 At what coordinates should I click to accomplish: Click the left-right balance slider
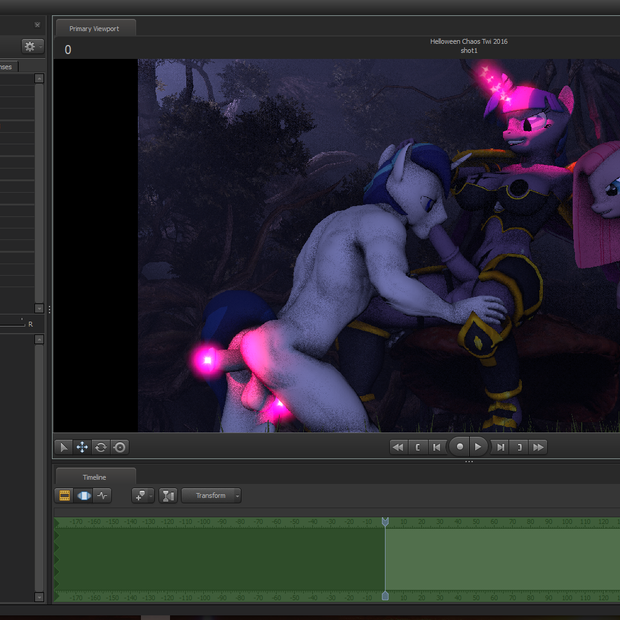(x=14, y=323)
